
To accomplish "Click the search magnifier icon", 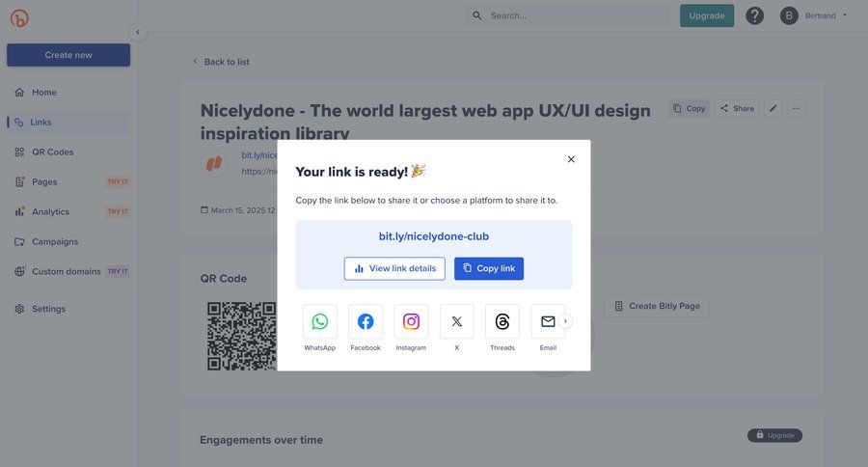I will click(x=476, y=16).
